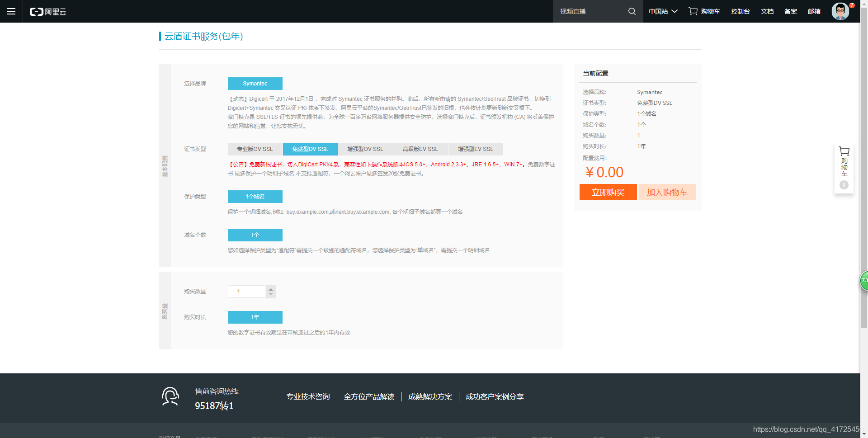Open the shopping cart in the top bar
Viewport: 868px width, 438px height.
click(703, 11)
